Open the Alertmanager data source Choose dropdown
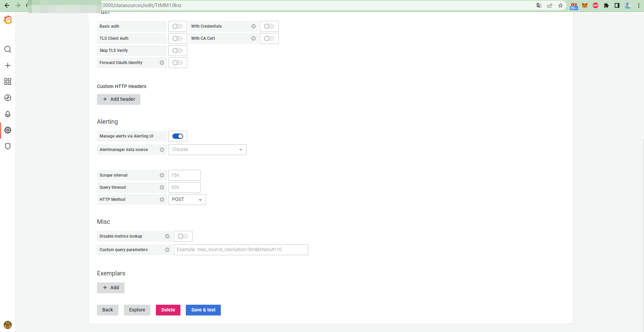644x332 pixels. point(207,150)
